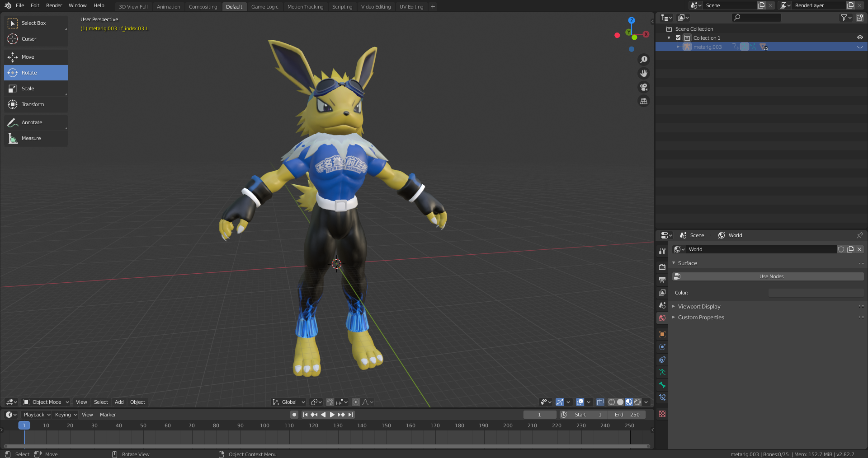Image resolution: width=868 pixels, height=458 pixels.
Task: Open the Render properties tab
Action: coord(662,267)
